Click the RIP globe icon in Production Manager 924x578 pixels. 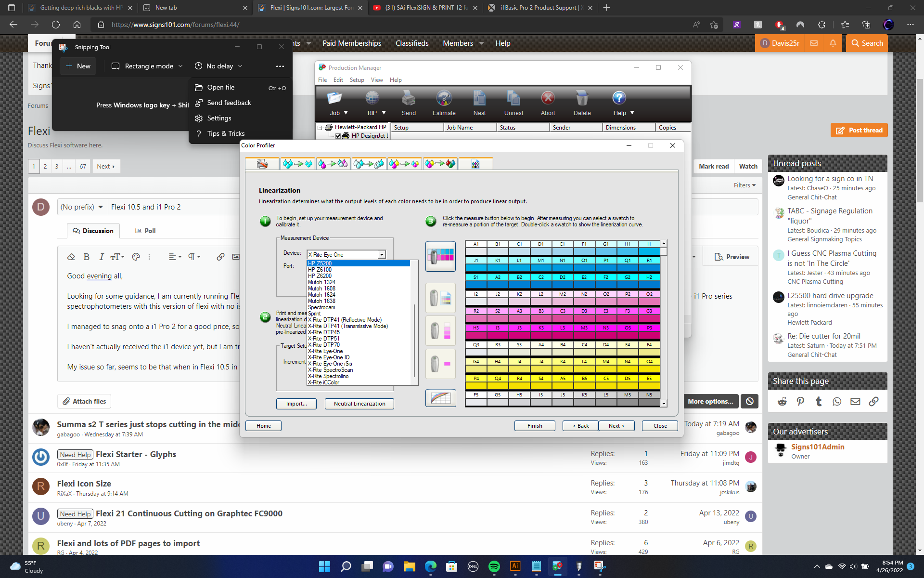(372, 98)
